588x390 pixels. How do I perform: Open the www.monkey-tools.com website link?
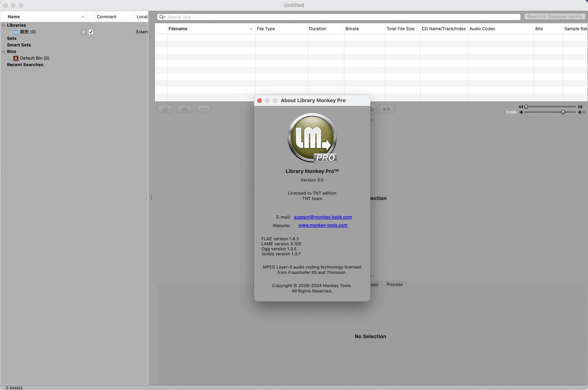tap(323, 225)
